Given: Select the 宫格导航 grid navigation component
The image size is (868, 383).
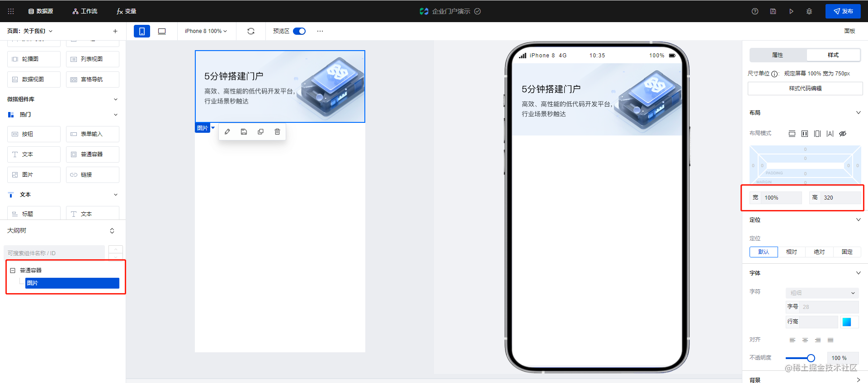Looking at the screenshot, I should [x=93, y=79].
